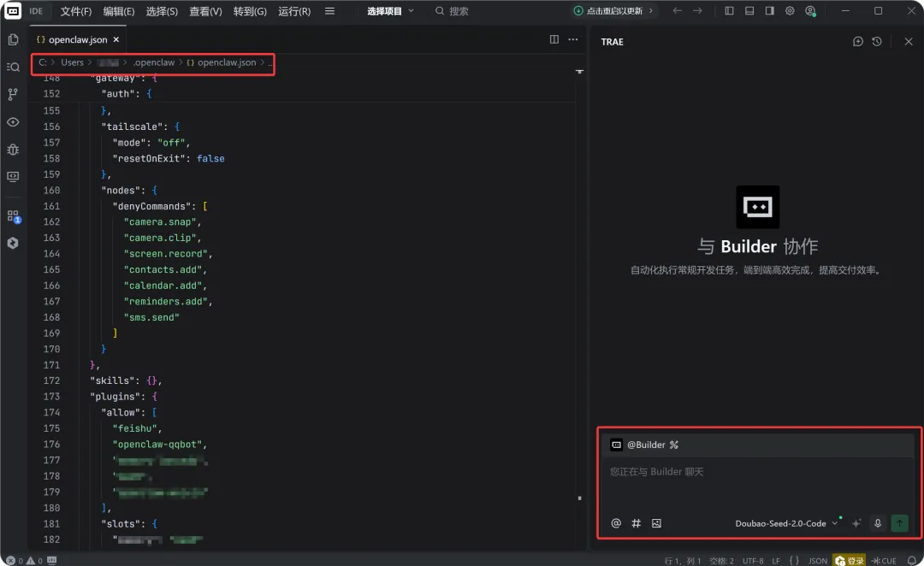Open editor more actions ellipsis
The image size is (924, 566).
coord(572,39)
